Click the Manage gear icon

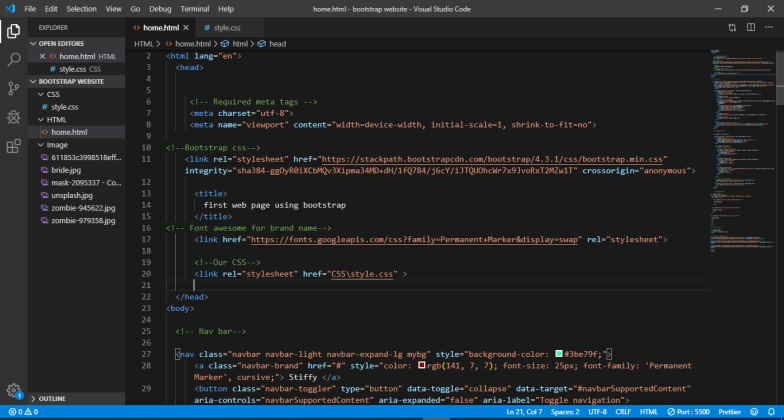14,388
